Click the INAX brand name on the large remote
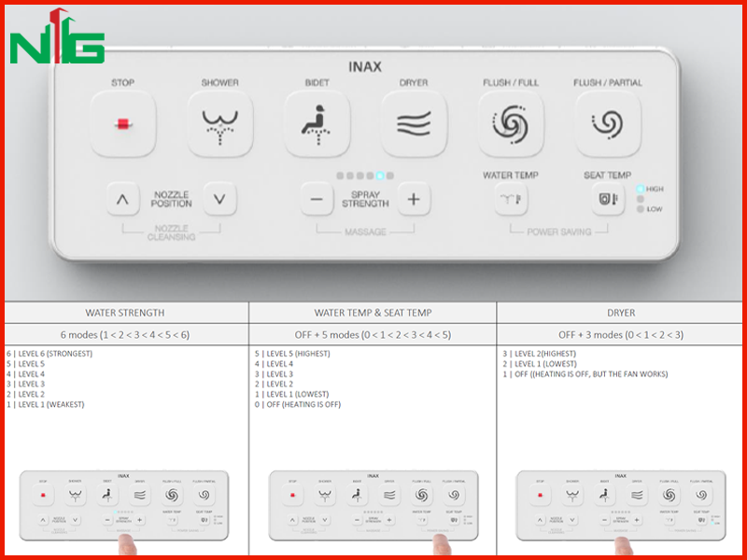The width and height of the screenshot is (747, 560). pos(365,66)
